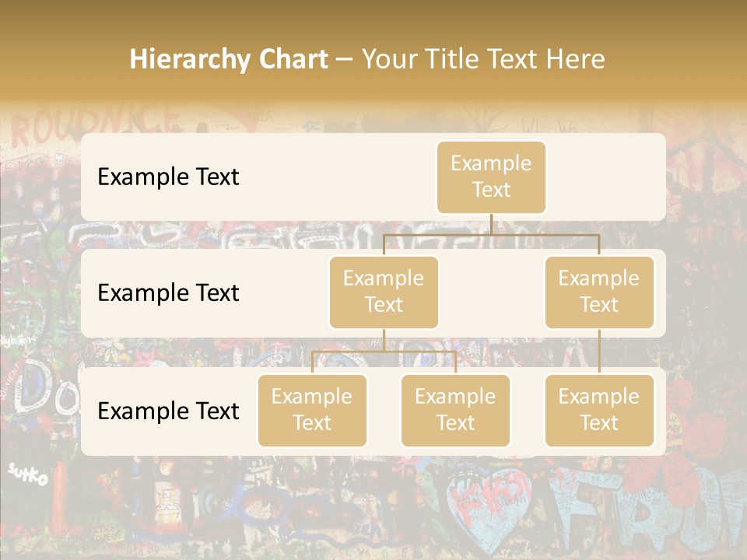Click the middle-row "Example Text" label on left
The width and height of the screenshot is (747, 560).
(x=168, y=293)
